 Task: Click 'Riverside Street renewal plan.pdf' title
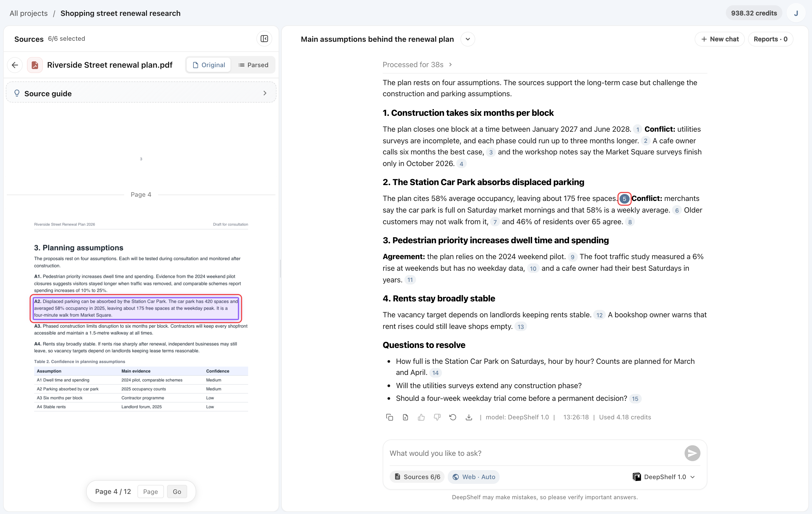point(110,65)
